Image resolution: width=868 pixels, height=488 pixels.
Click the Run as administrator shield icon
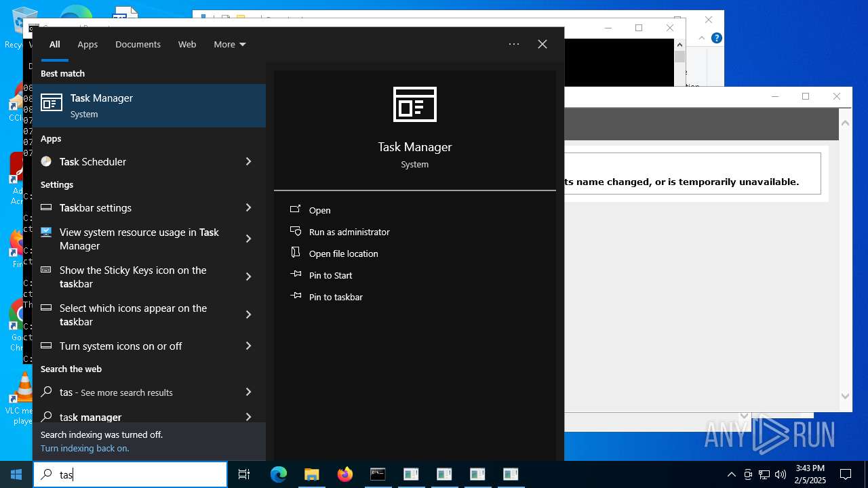296,231
